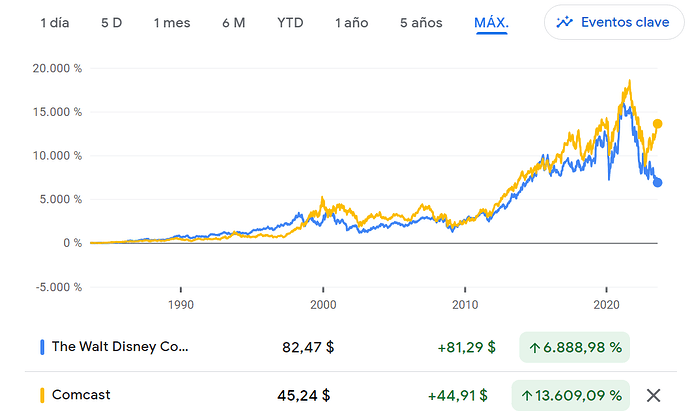This screenshot has width=690, height=413.
Task: Click the blue Disney color marker
Action: point(42,347)
